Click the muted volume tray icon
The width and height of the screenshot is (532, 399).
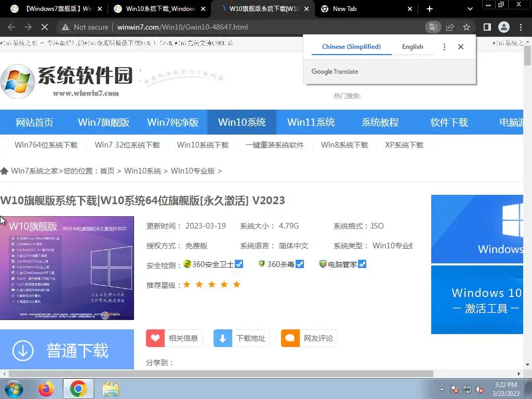point(480,389)
